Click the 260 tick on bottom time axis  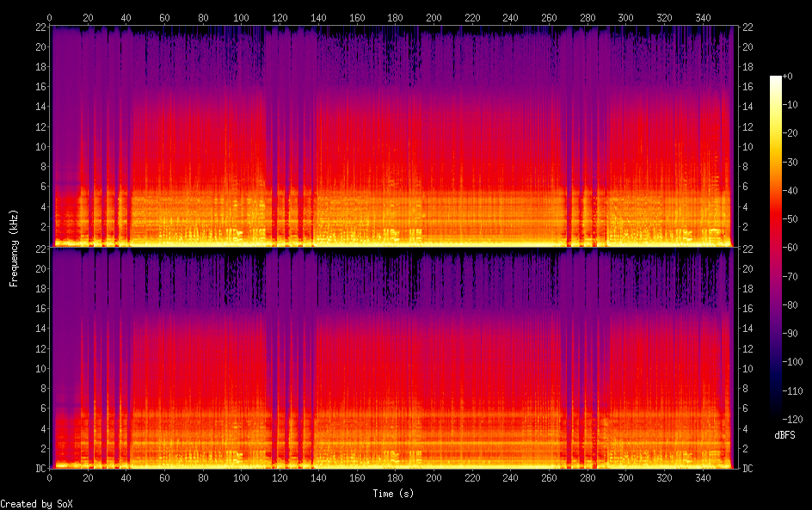coord(549,478)
